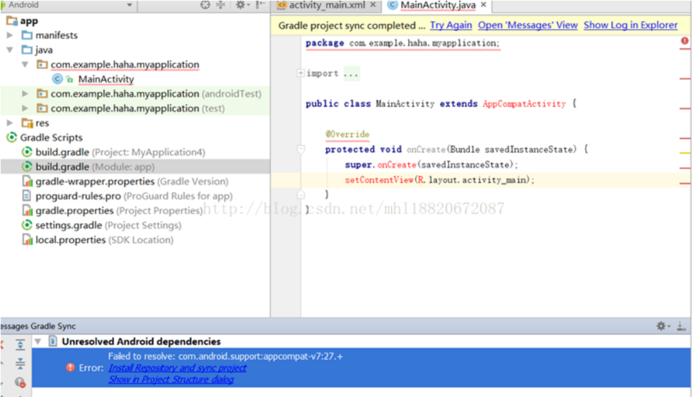Close the activity_main.xml tab
Image resolution: width=700 pixels, height=397 pixels.
pos(373,5)
